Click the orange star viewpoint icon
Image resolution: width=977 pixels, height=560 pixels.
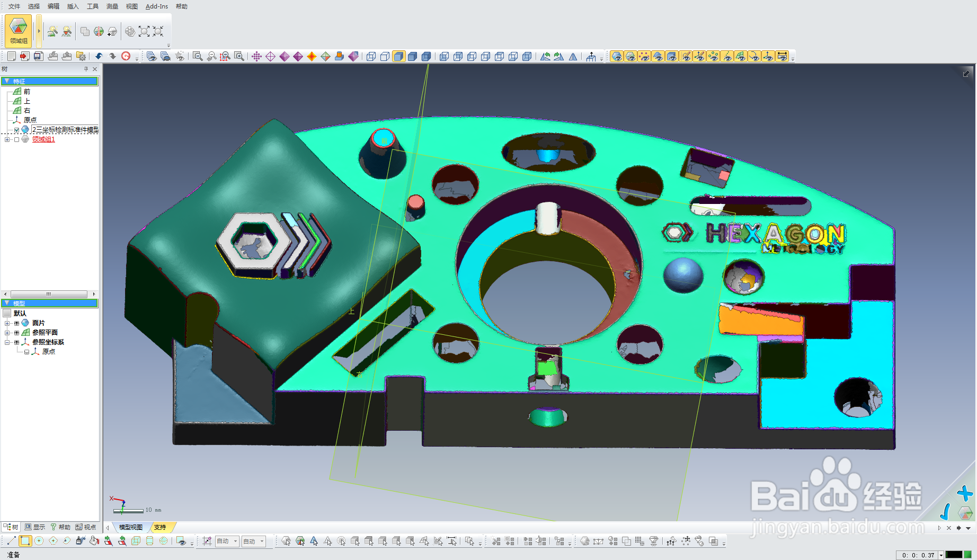coord(312,56)
